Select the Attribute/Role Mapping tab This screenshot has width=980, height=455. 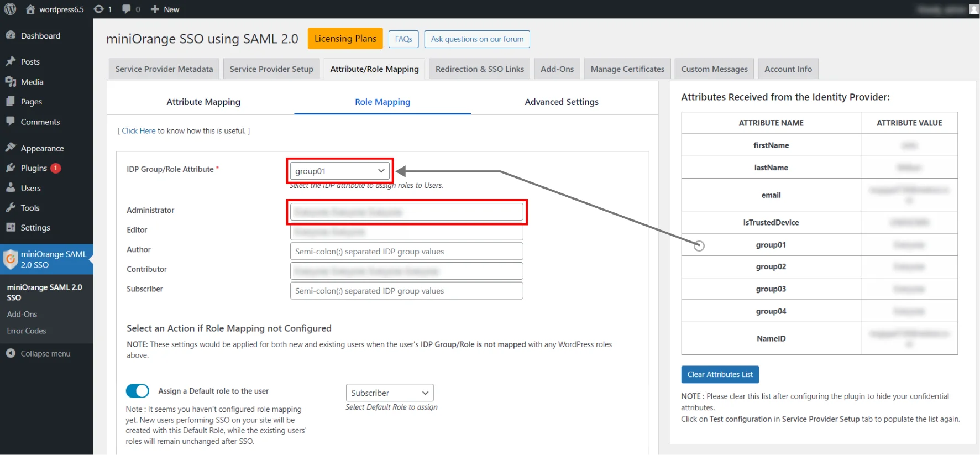point(374,69)
